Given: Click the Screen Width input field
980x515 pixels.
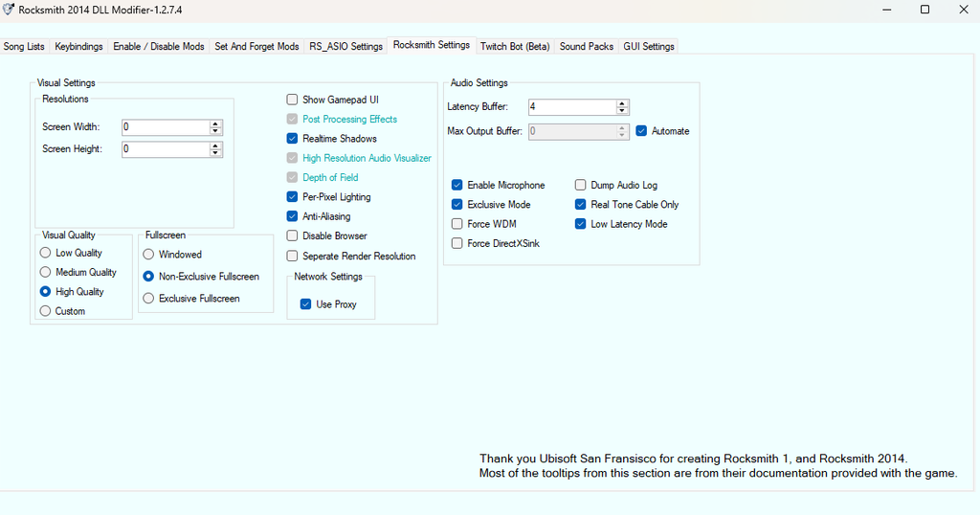Looking at the screenshot, I should [165, 127].
